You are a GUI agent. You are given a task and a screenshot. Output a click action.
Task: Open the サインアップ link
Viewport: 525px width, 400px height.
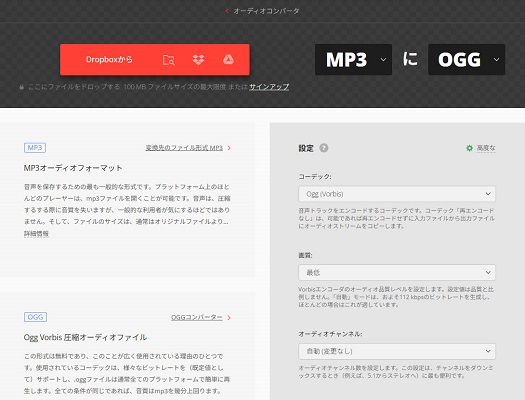pyautogui.click(x=269, y=87)
